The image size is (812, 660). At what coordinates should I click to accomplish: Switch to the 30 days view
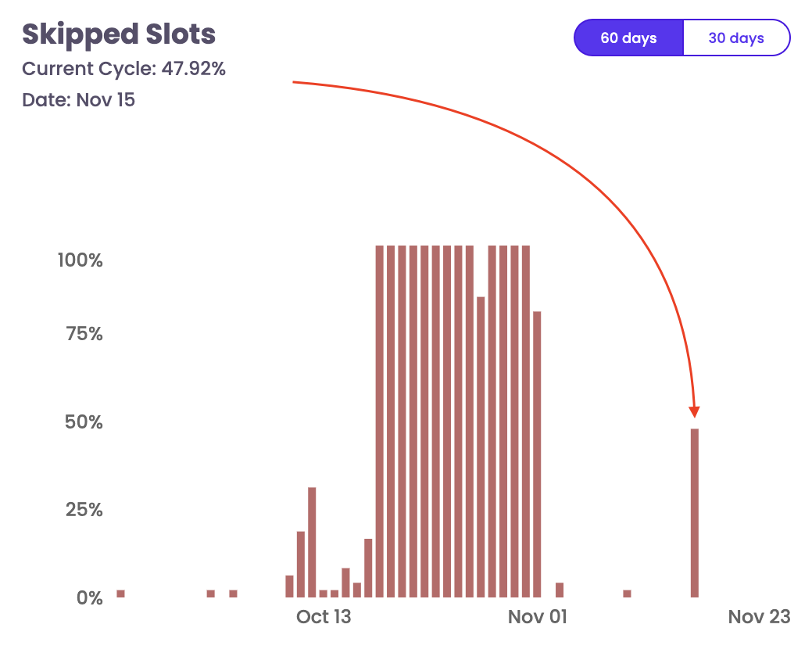(735, 37)
